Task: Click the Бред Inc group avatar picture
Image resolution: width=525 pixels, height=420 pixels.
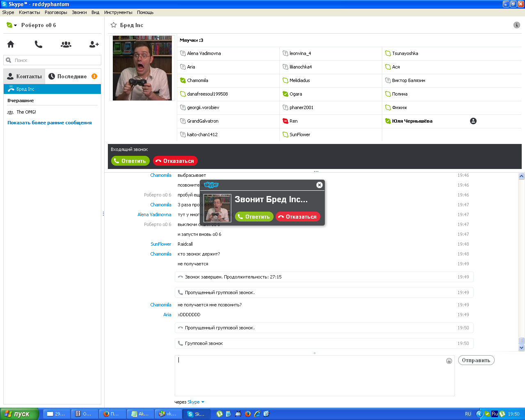Action: click(x=142, y=68)
